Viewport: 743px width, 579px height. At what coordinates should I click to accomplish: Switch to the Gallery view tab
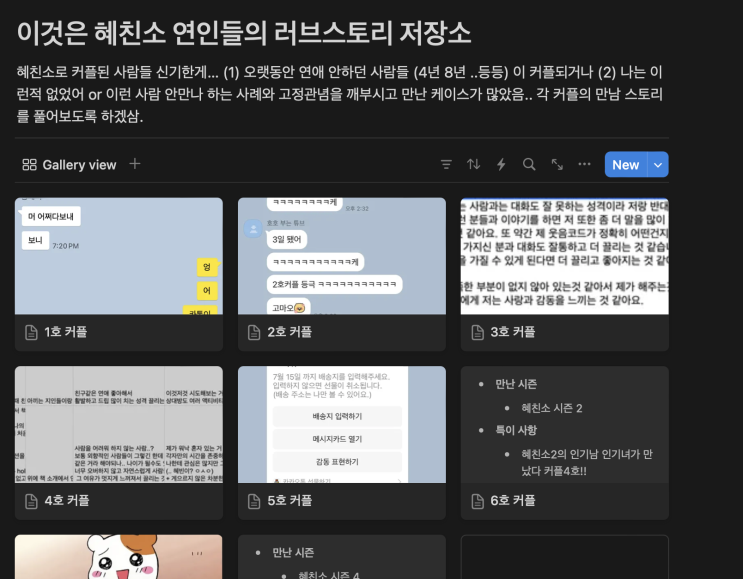69,165
